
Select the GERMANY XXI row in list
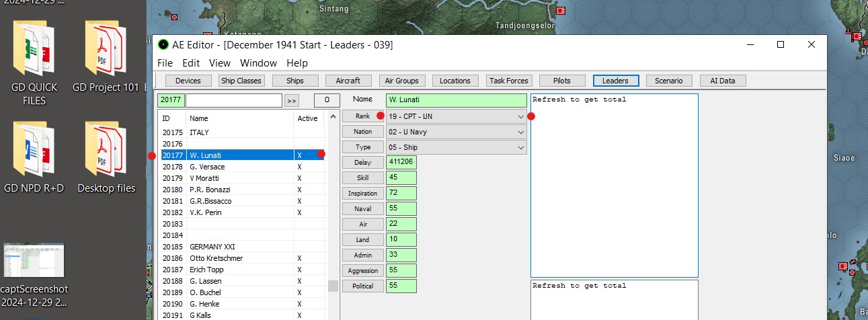pyautogui.click(x=241, y=247)
